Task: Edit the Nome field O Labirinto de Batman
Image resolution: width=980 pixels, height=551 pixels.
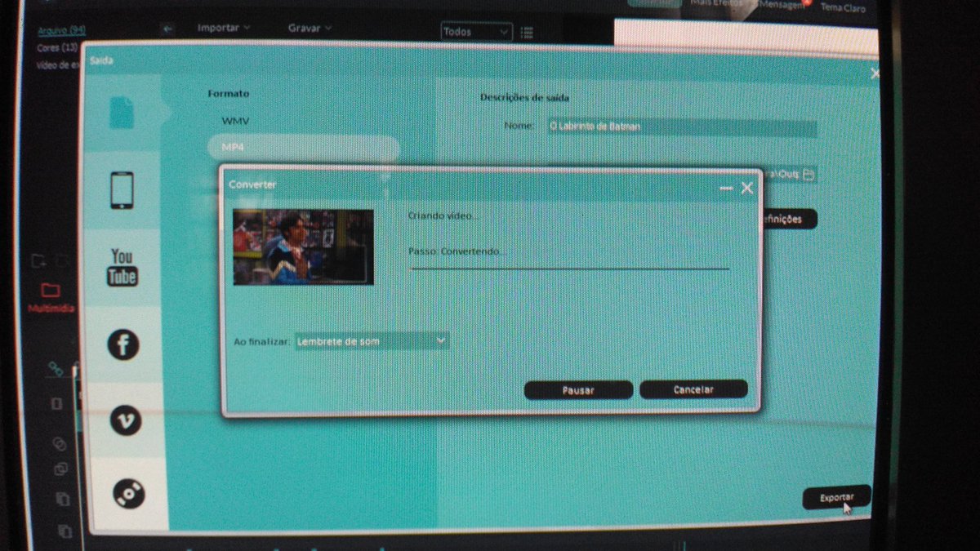Action: point(682,127)
